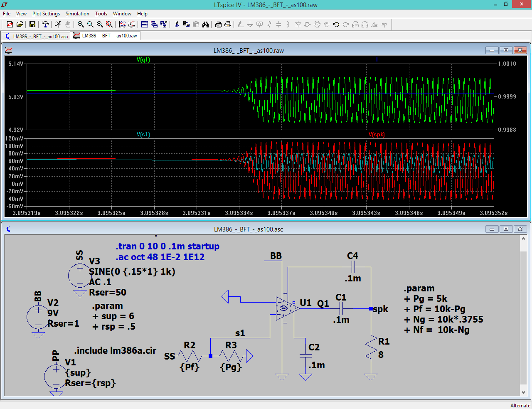Autorange the plot axes from the toolbar
This screenshot has height=409, width=532.
pos(132,25)
